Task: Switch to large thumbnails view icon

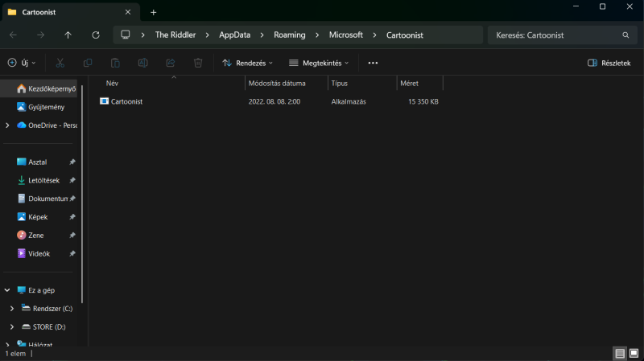Action: (634, 353)
